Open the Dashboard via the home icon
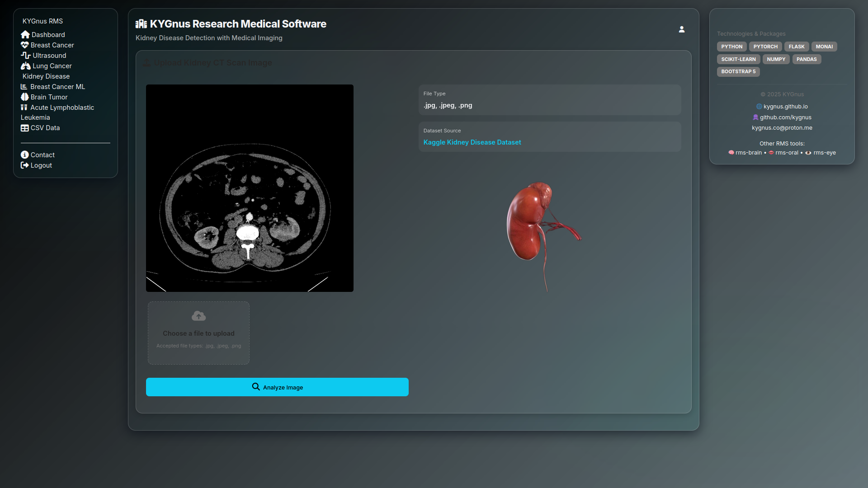The image size is (868, 488). [x=25, y=34]
